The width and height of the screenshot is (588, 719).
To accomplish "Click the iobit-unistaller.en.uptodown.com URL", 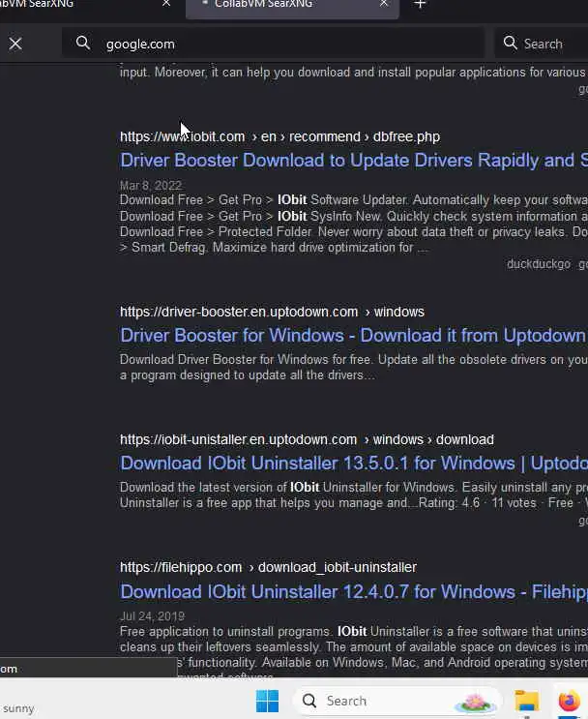I will (x=308, y=439).
